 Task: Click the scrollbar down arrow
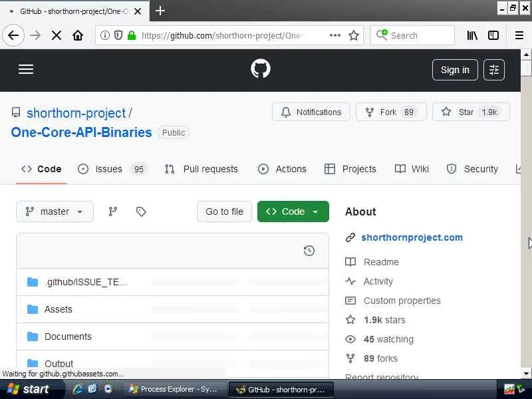[x=526, y=373]
